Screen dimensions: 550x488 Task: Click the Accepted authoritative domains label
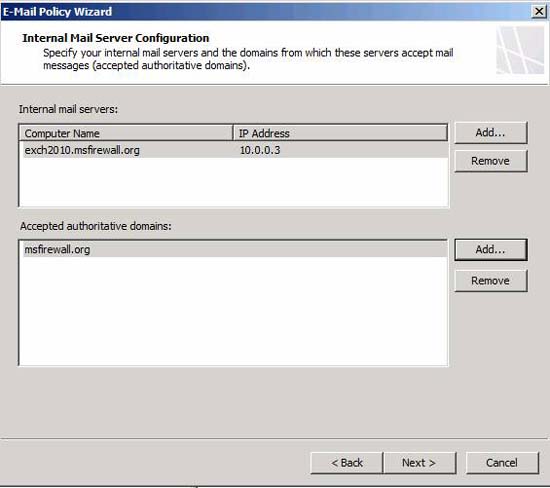click(x=96, y=226)
